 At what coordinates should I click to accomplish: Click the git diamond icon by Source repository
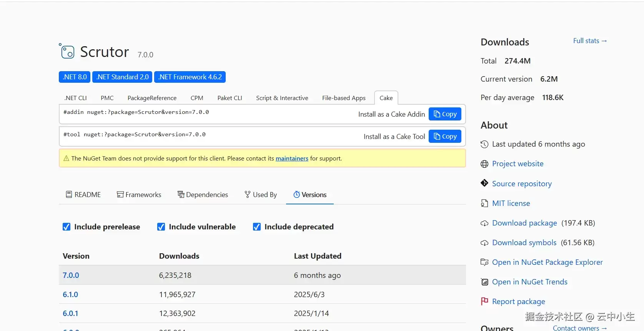point(484,183)
